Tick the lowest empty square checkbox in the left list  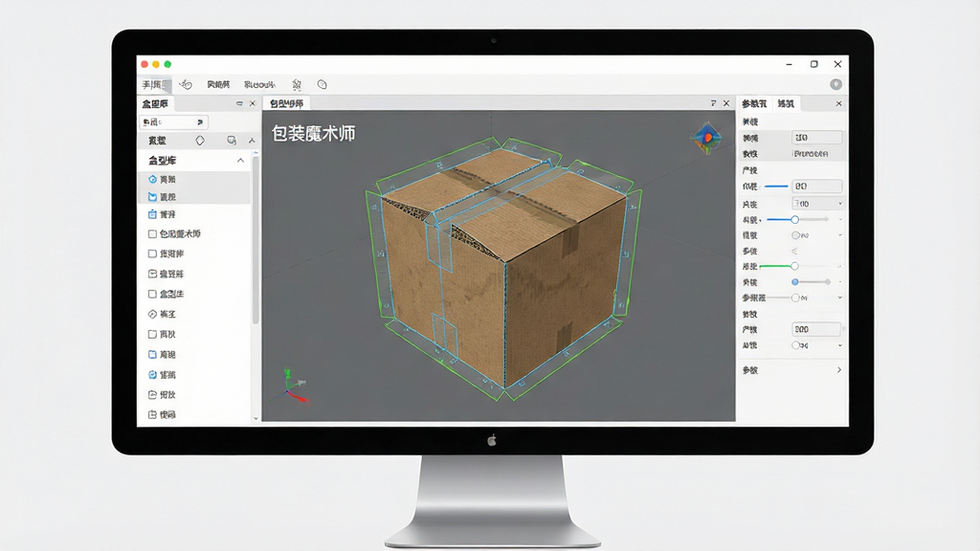[152, 334]
